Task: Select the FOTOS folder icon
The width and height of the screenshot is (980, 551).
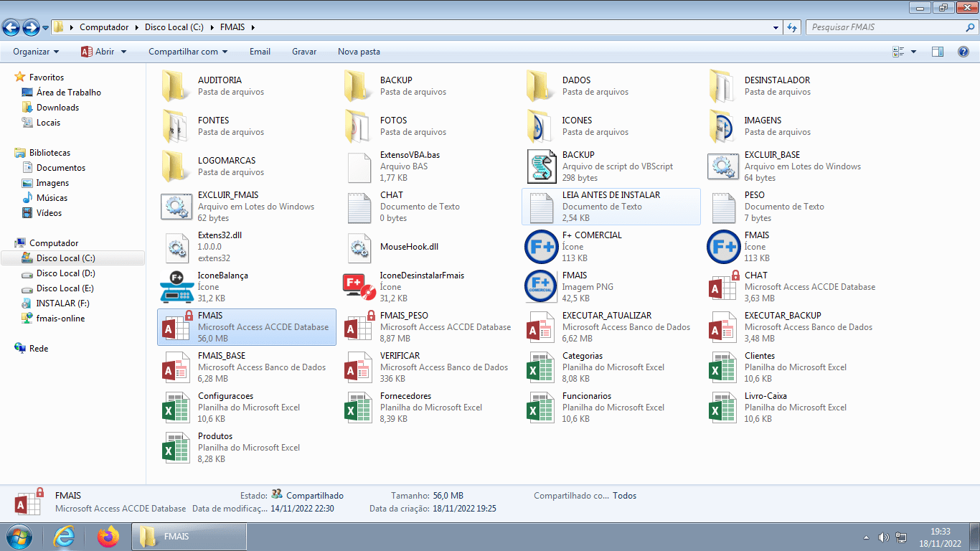Action: pos(357,126)
